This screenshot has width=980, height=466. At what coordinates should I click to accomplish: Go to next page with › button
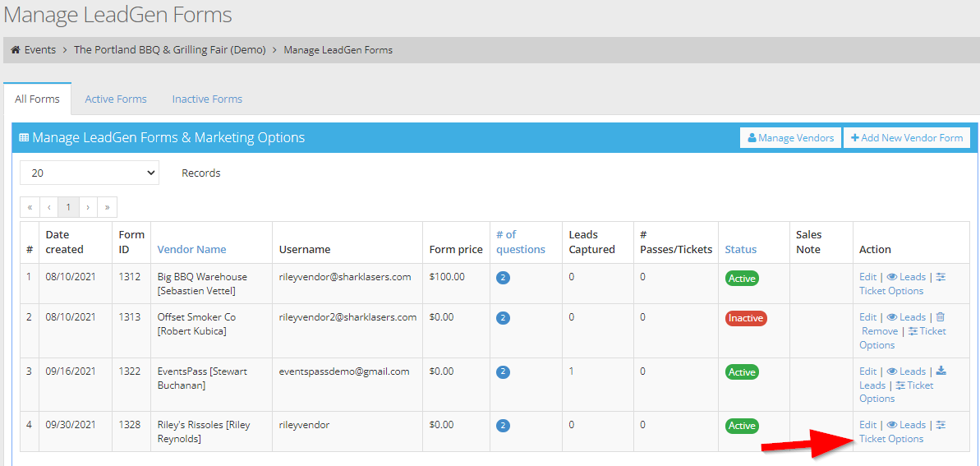click(x=88, y=207)
